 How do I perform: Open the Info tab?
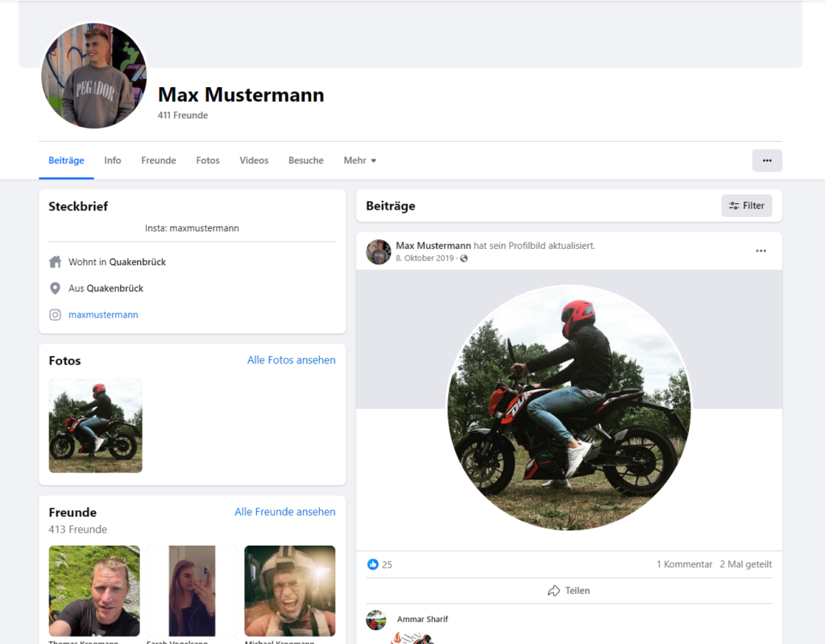[113, 160]
